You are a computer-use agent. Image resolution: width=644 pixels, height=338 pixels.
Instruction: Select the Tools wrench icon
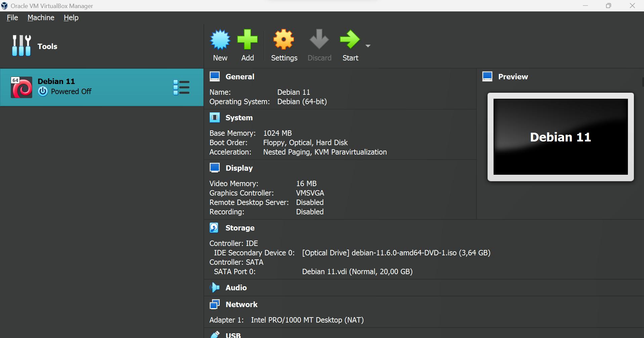(x=21, y=45)
